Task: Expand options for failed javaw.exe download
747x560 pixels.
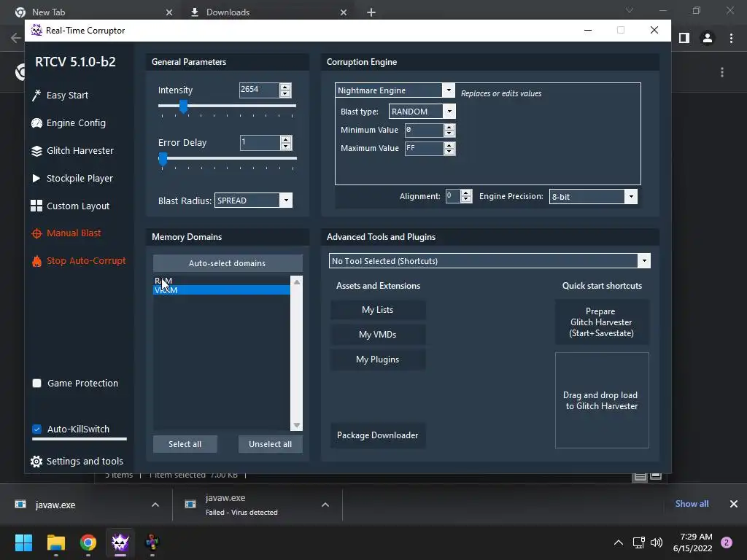Action: (x=325, y=505)
